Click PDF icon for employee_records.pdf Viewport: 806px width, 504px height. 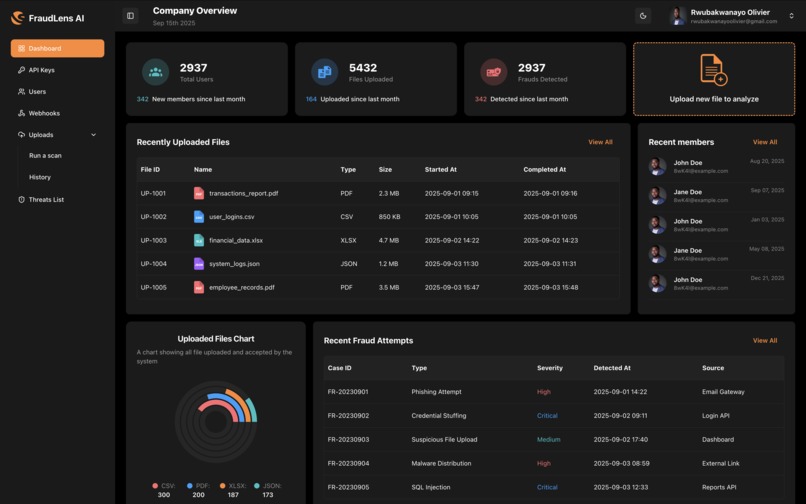(x=198, y=287)
